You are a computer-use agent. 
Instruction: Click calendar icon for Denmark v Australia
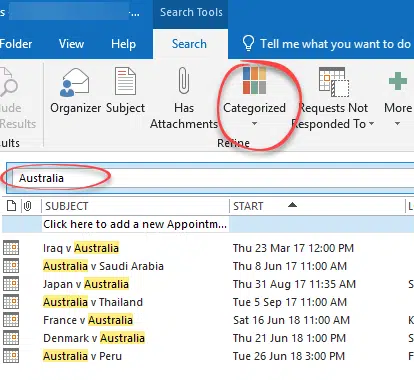coord(11,338)
